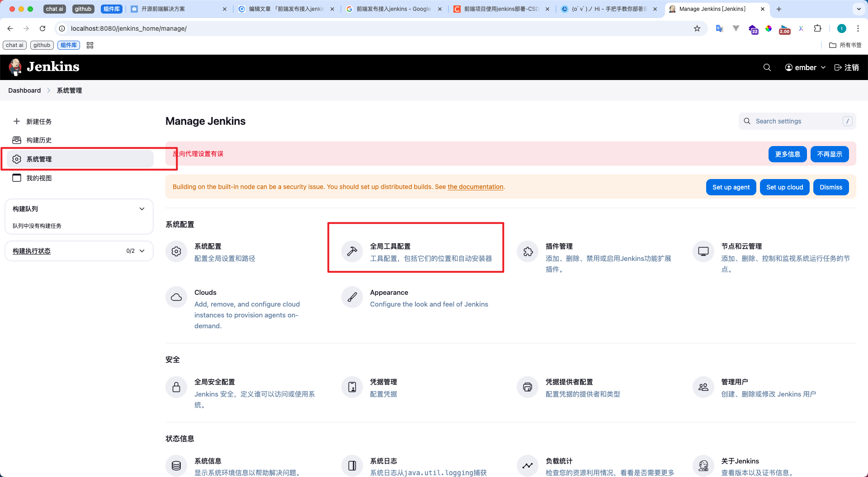This screenshot has height=477, width=868.
Task: Click 更多信息 button
Action: pos(788,154)
